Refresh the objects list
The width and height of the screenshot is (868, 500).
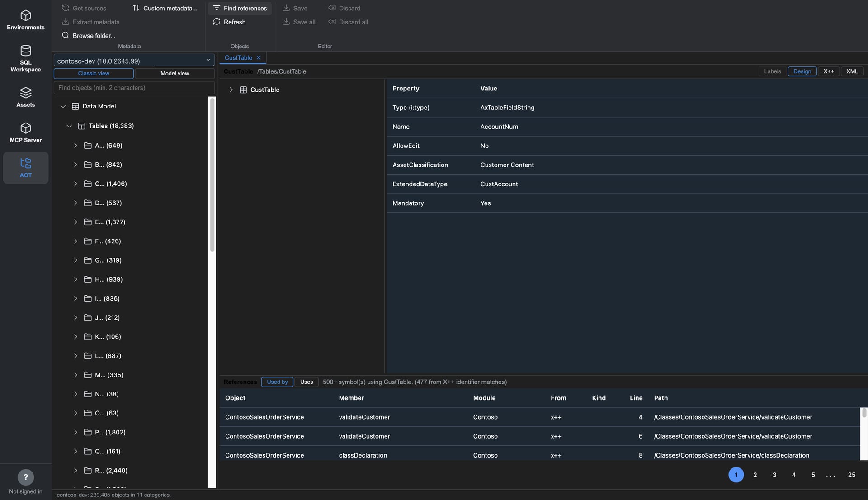(229, 22)
